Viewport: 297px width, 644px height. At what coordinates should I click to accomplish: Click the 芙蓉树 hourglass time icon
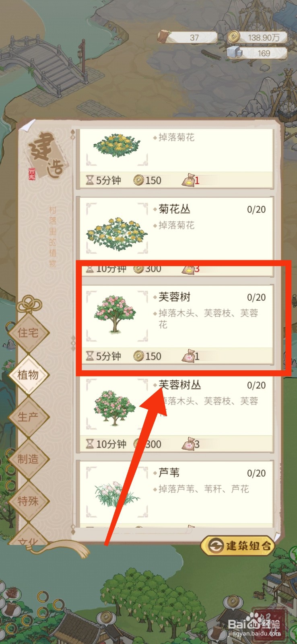(90, 356)
